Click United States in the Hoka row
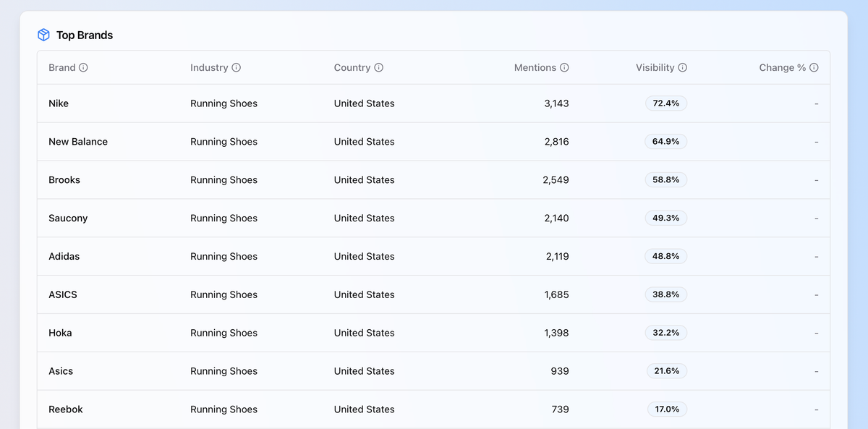Screen dimensions: 868x429 coord(365,334)
